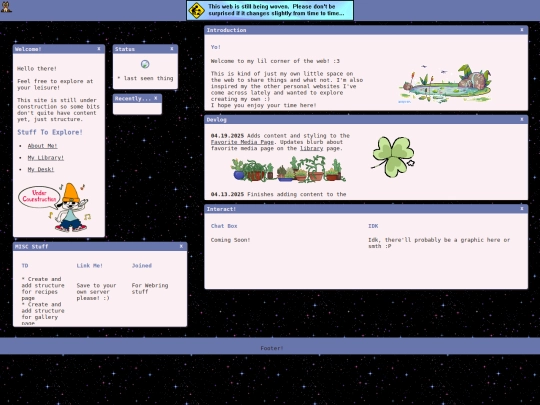Image resolution: width=540 pixels, height=405 pixels.
Task: Close the Introduction window
Action: [522, 30]
